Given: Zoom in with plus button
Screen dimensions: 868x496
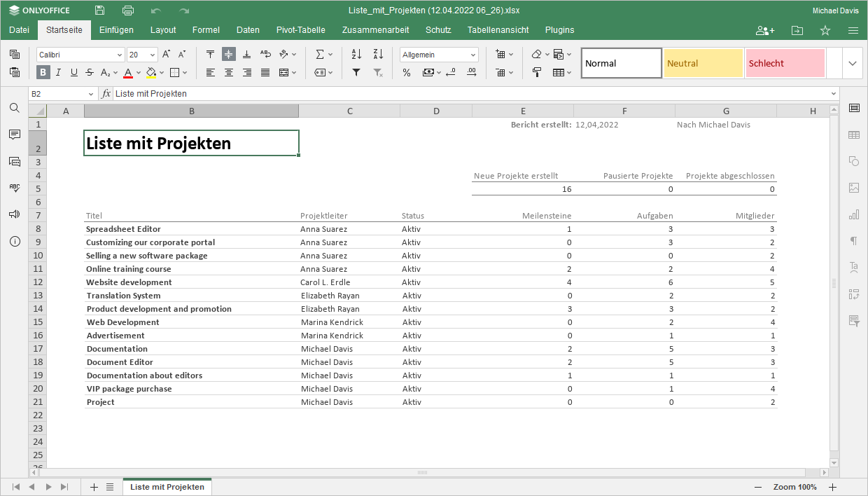Looking at the screenshot, I should coord(832,487).
